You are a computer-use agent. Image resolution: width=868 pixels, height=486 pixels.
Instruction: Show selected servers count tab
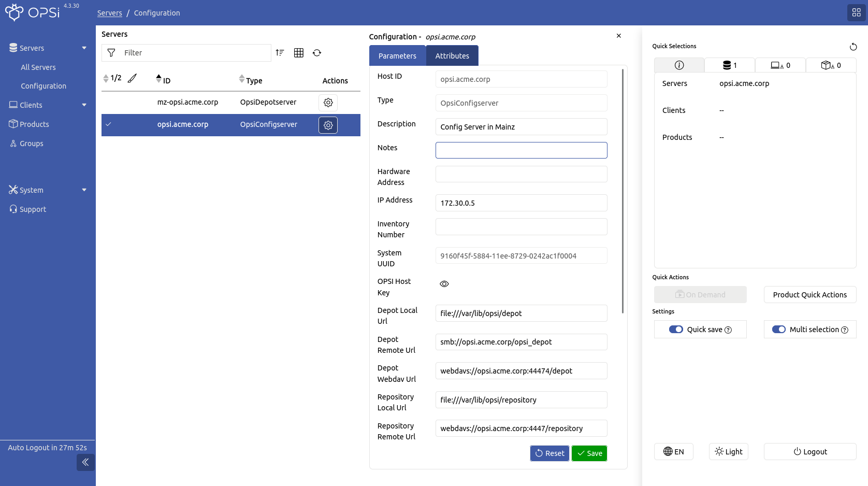(730, 65)
